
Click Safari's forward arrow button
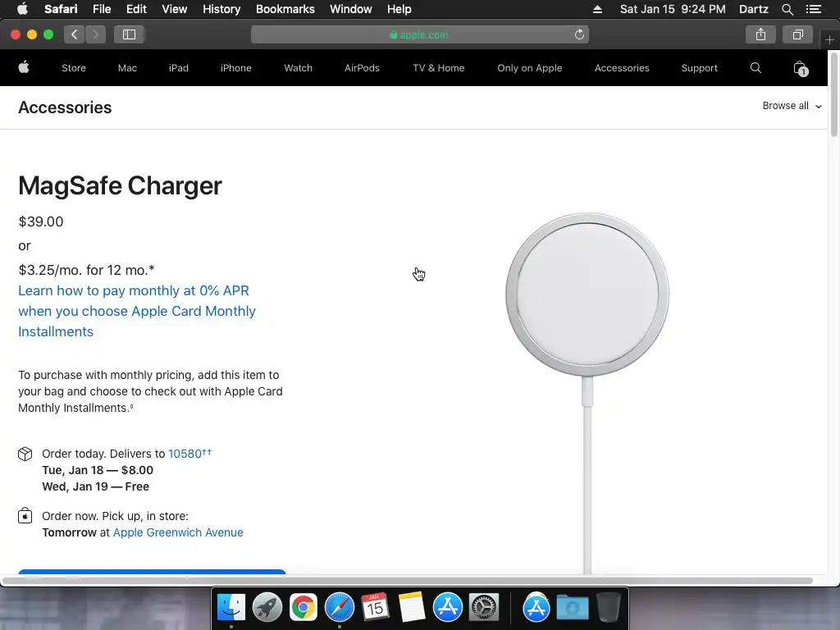[95, 34]
